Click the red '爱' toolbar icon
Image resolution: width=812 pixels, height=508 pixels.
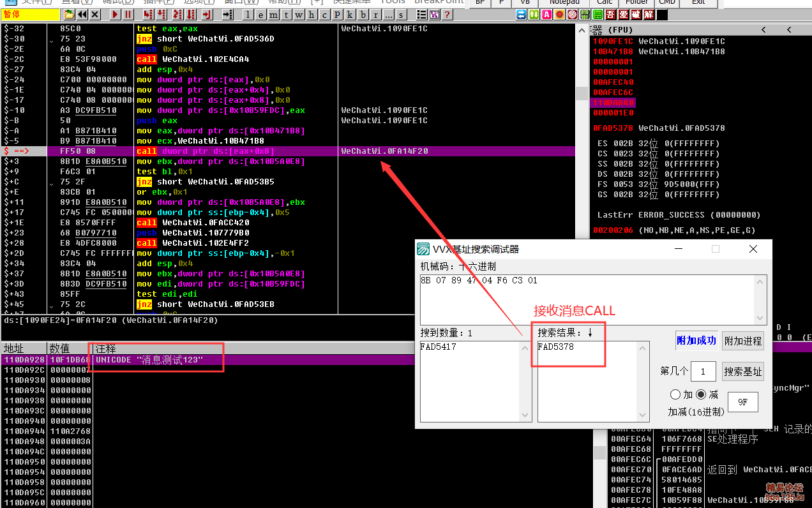623,14
